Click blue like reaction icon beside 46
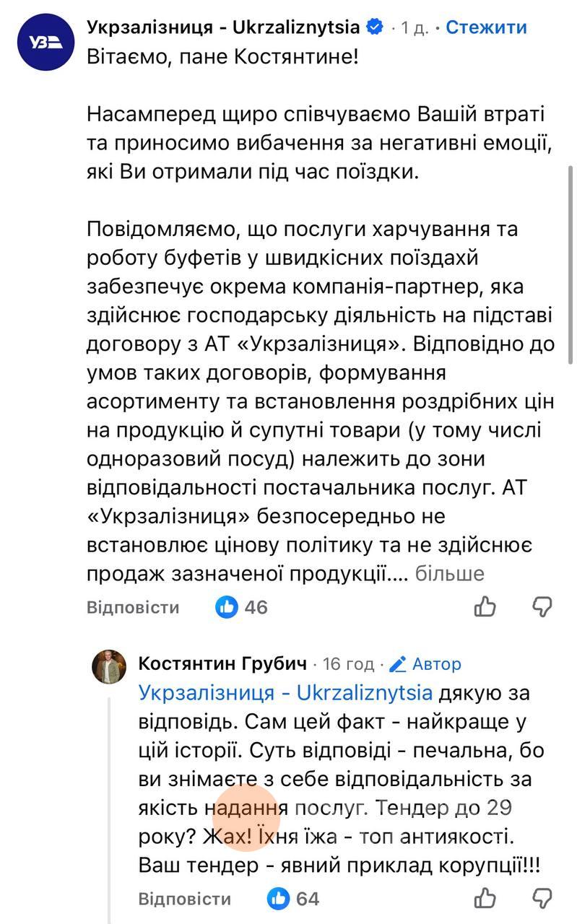 227,607
